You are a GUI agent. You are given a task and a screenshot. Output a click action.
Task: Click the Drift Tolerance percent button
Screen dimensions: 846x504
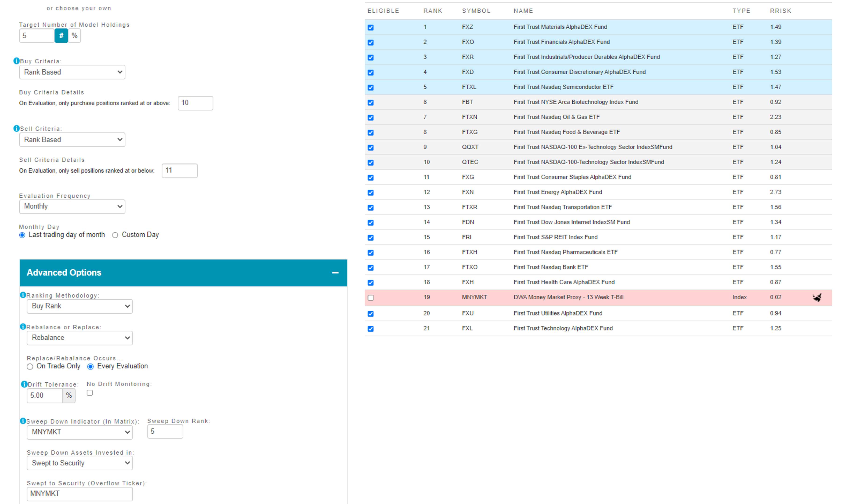(69, 395)
